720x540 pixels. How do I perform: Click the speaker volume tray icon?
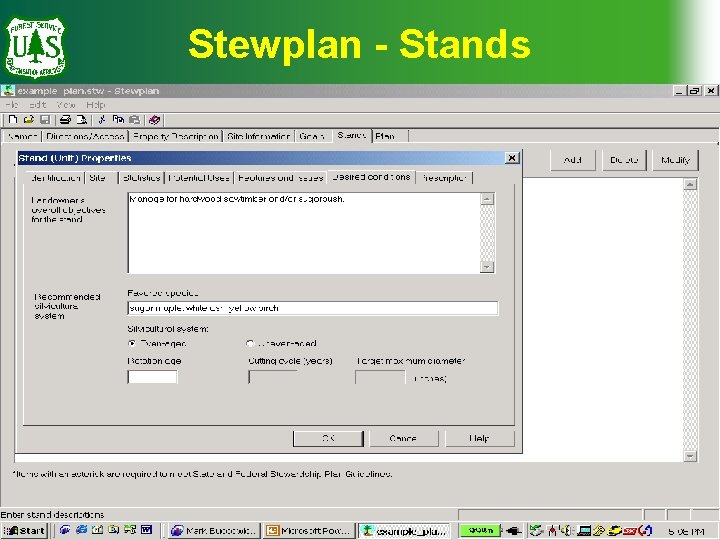click(568, 531)
